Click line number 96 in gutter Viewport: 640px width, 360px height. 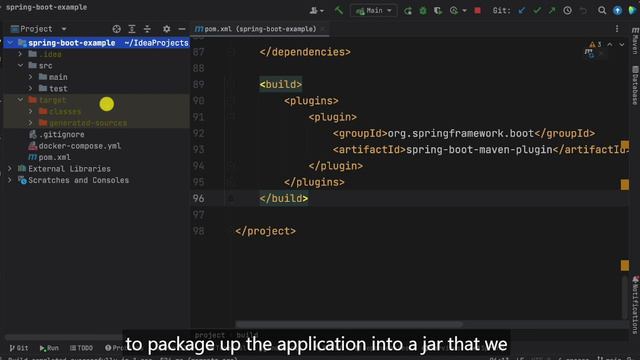[x=198, y=198]
